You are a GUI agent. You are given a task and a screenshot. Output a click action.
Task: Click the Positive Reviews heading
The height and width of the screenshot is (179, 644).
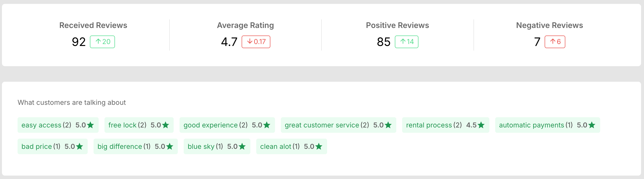click(x=397, y=25)
